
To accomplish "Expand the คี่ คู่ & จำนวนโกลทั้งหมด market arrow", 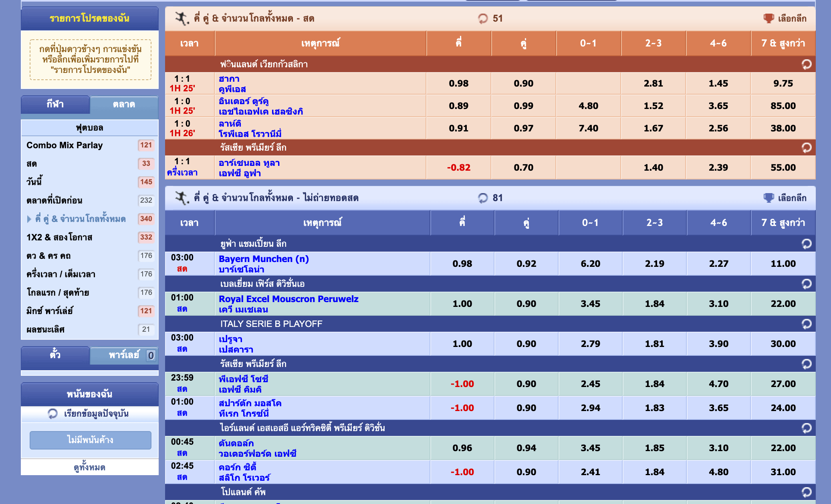I will coord(29,219).
